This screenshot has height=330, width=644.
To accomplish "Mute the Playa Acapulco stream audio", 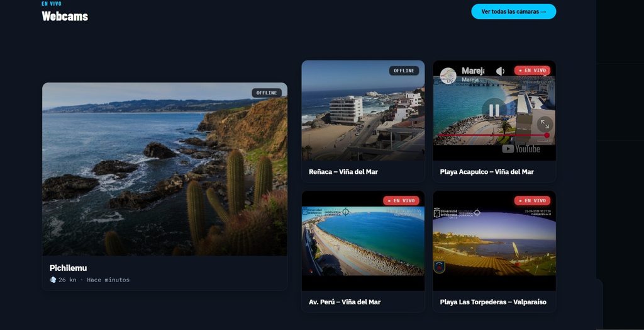I will pyautogui.click(x=500, y=71).
